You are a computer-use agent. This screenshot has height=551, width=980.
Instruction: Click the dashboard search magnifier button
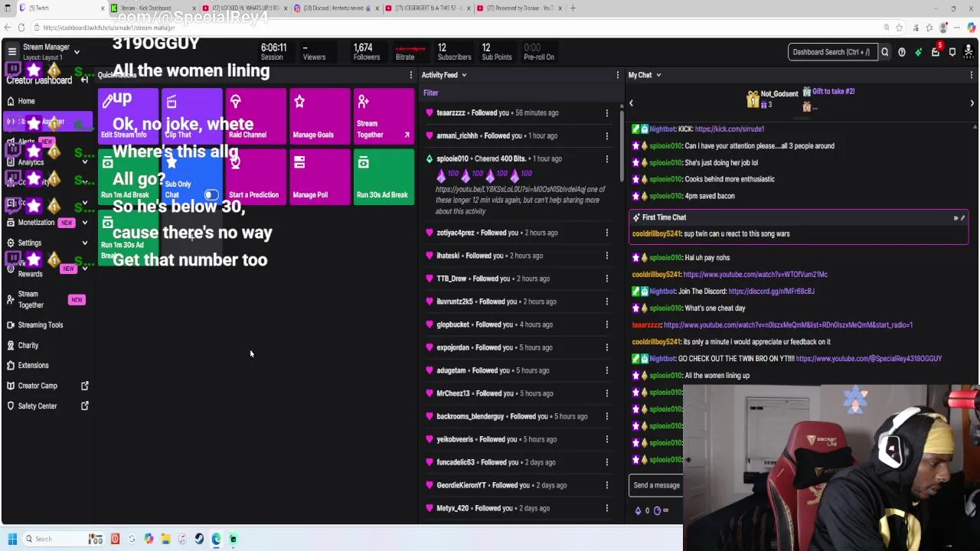pos(884,52)
